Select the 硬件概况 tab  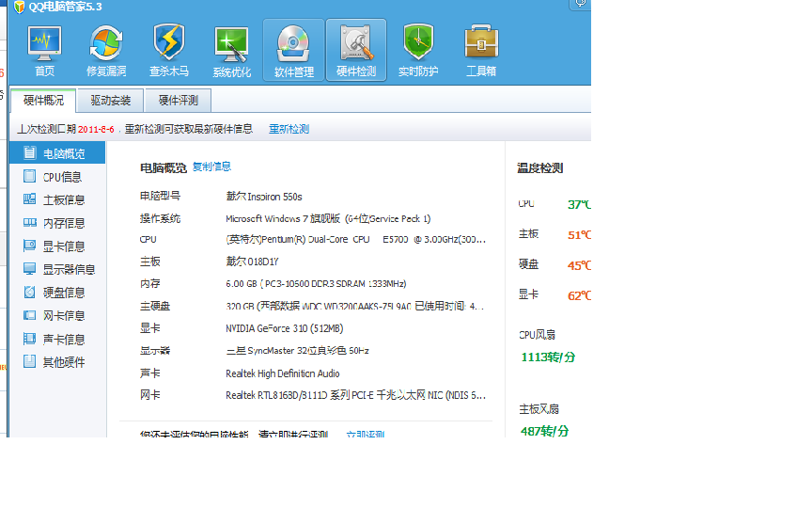(44, 101)
